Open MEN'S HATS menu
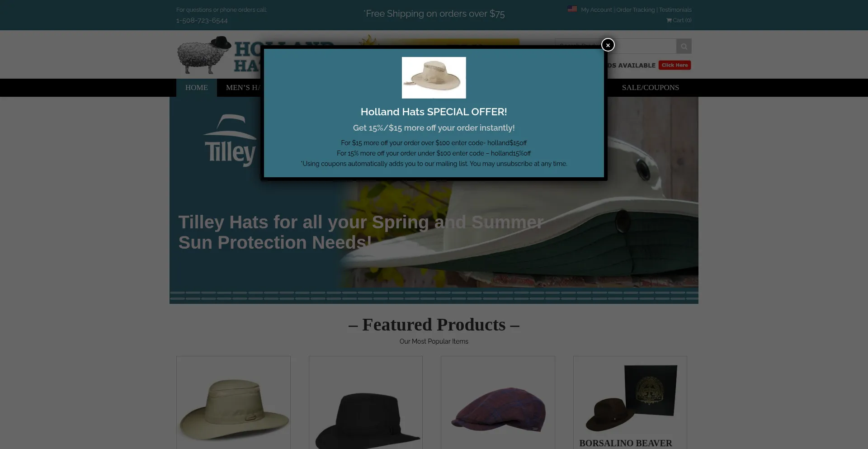 click(243, 88)
